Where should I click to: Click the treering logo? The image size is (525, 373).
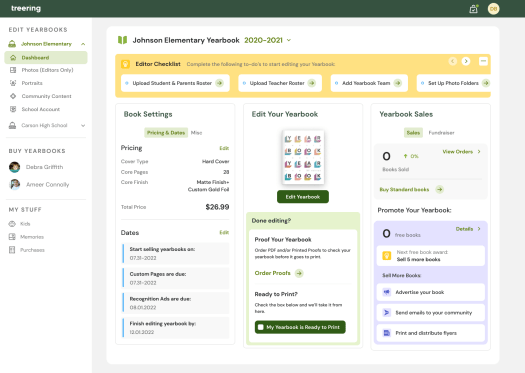click(26, 8)
